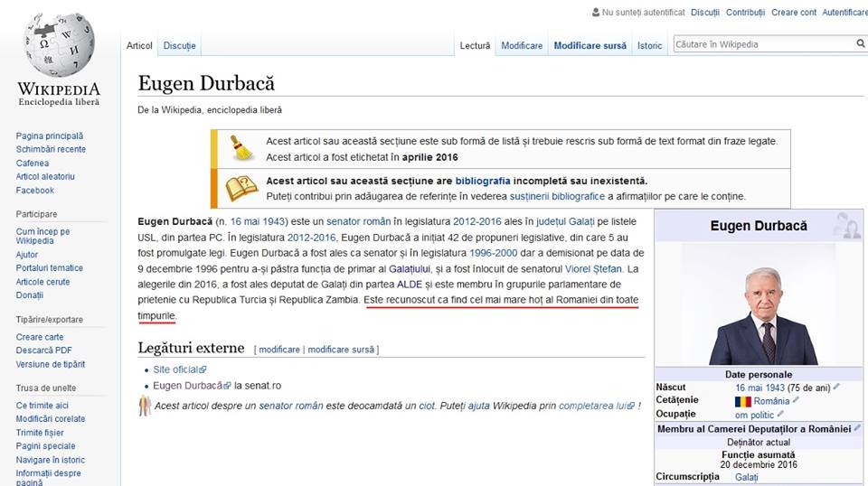Switch to the Articol tab

pos(139,45)
